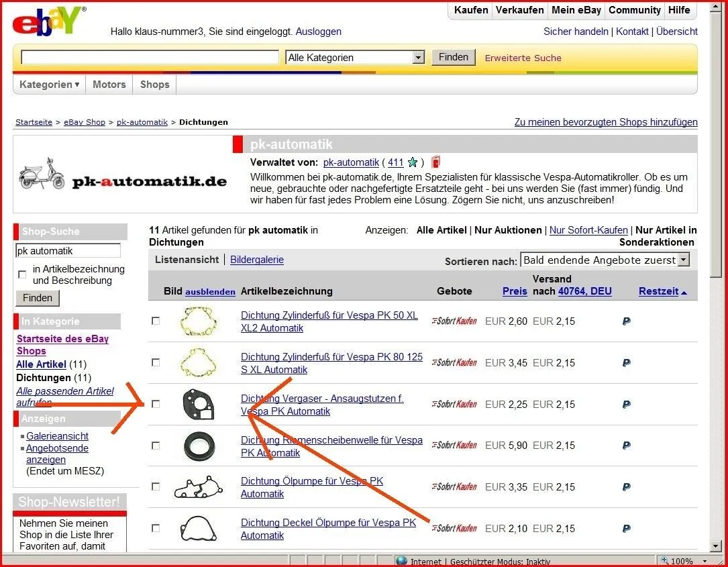Click the Restzeit sort arrow column header
Image resolution: width=728 pixels, height=567 pixels.
pos(662,291)
